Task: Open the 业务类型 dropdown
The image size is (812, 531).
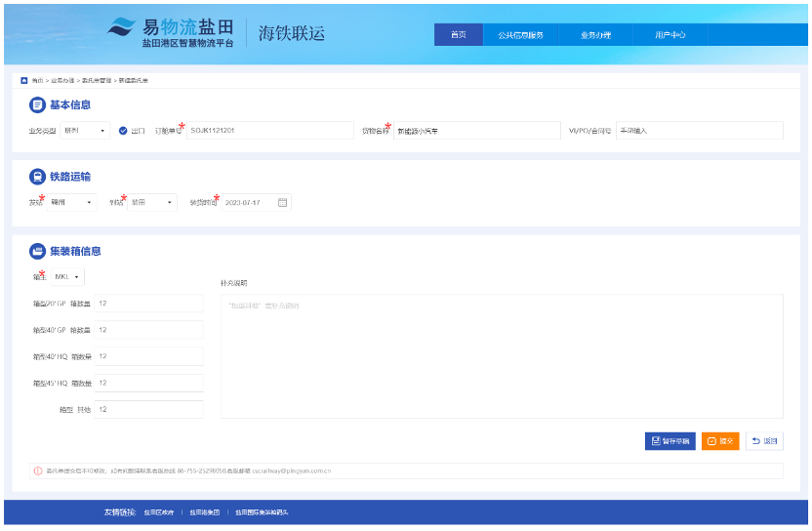Action: point(85,131)
